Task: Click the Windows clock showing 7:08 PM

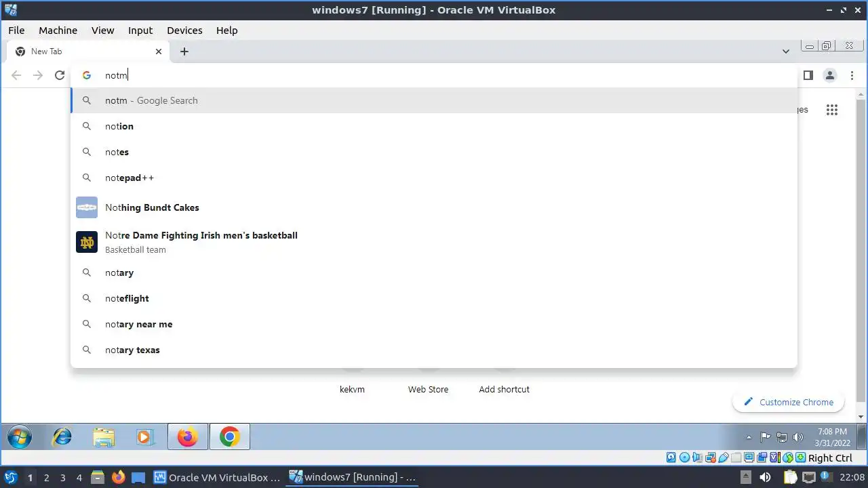Action: 832,437
